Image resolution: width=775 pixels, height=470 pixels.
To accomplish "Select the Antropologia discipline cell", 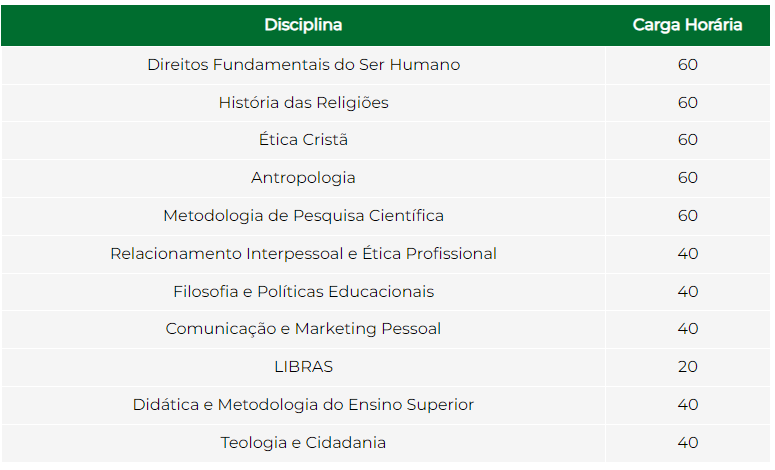I will click(303, 178).
